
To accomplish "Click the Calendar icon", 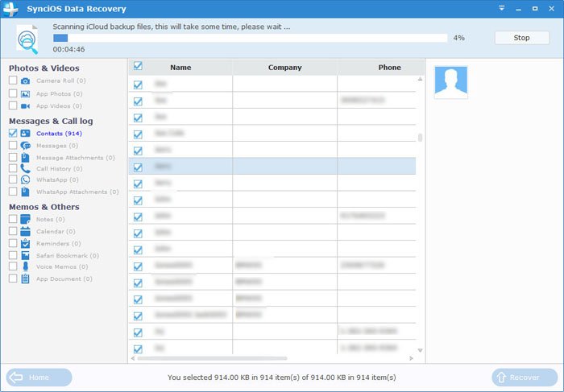I will 25,231.
